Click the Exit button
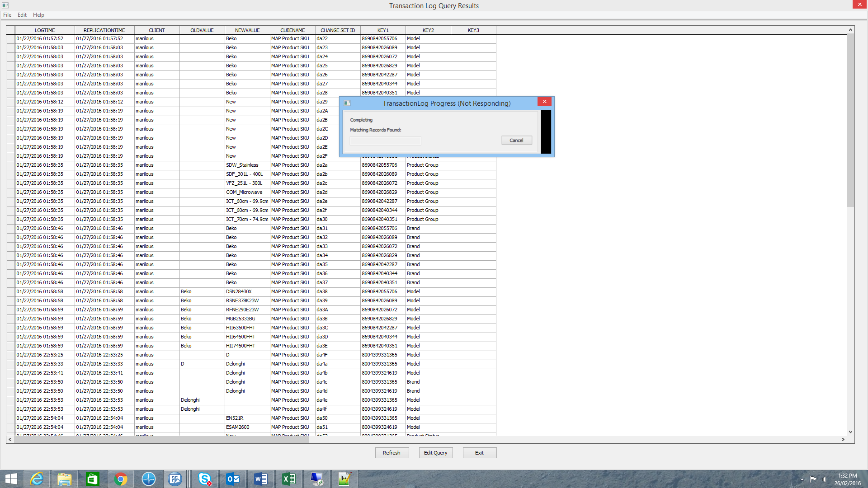Screen dimensions: 868x488 [479, 453]
